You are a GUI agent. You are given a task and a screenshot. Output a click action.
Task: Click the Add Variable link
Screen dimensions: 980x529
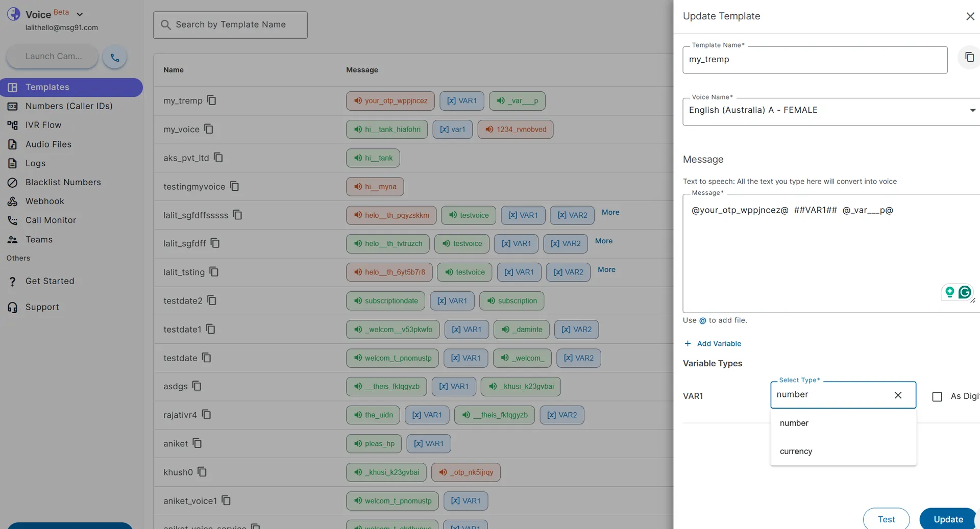tap(718, 344)
